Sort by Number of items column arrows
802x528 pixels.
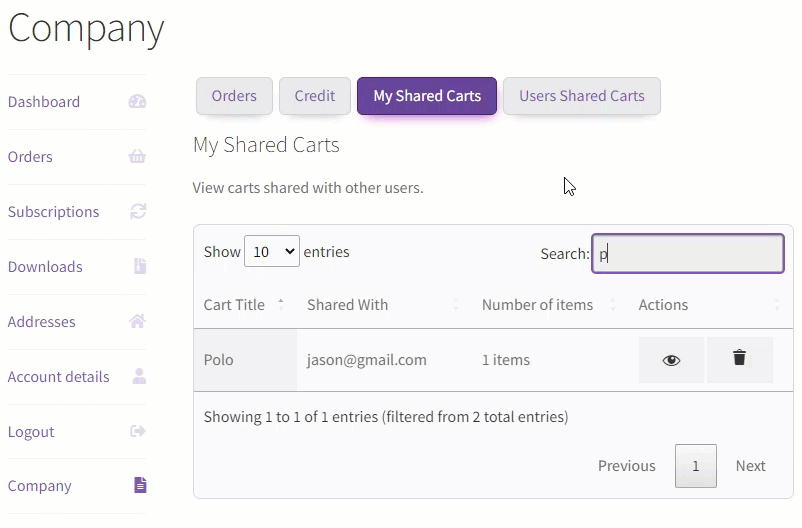(612, 304)
